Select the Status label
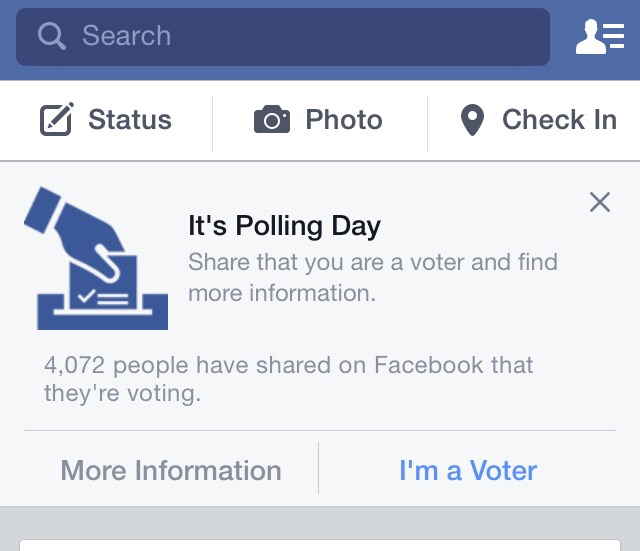640x551 pixels. [x=130, y=120]
